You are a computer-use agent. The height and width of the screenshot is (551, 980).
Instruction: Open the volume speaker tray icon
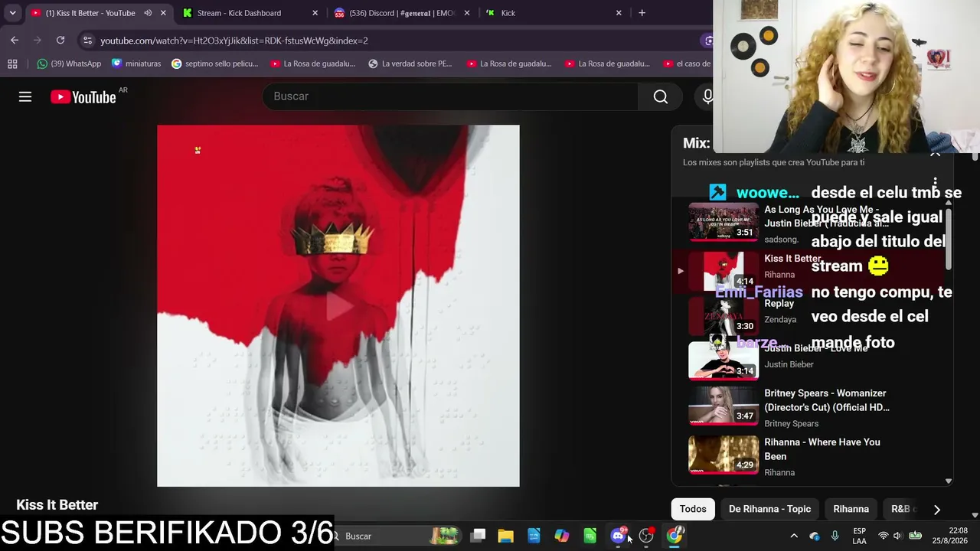(x=897, y=536)
